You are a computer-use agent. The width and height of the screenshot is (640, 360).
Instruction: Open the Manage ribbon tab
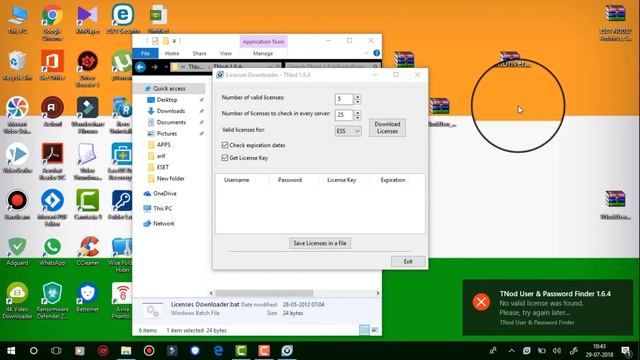(263, 53)
